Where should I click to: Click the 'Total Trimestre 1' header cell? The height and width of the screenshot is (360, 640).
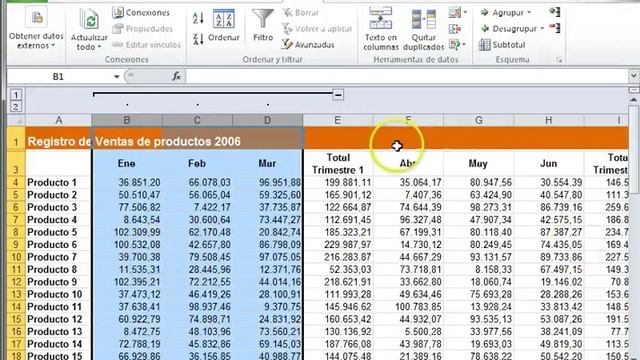(338, 163)
